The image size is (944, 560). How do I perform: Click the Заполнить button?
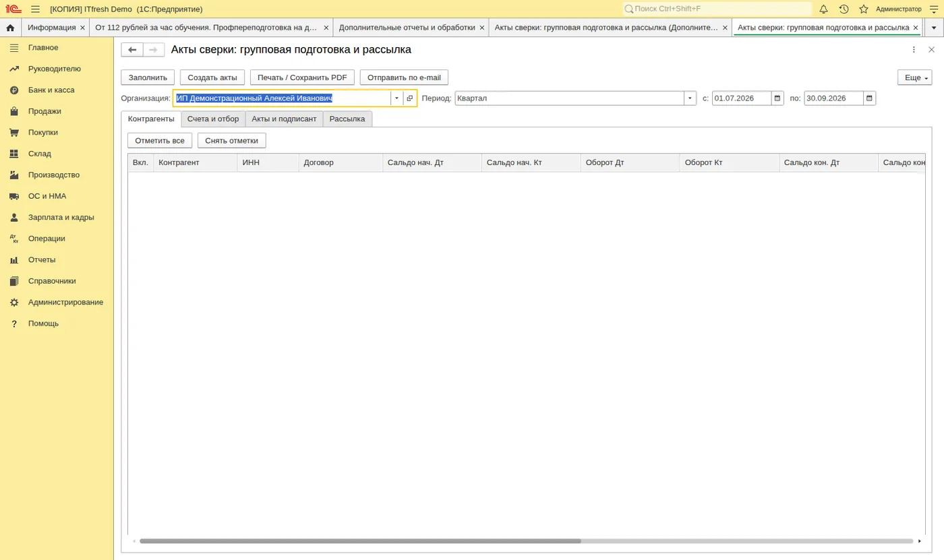[x=148, y=77]
